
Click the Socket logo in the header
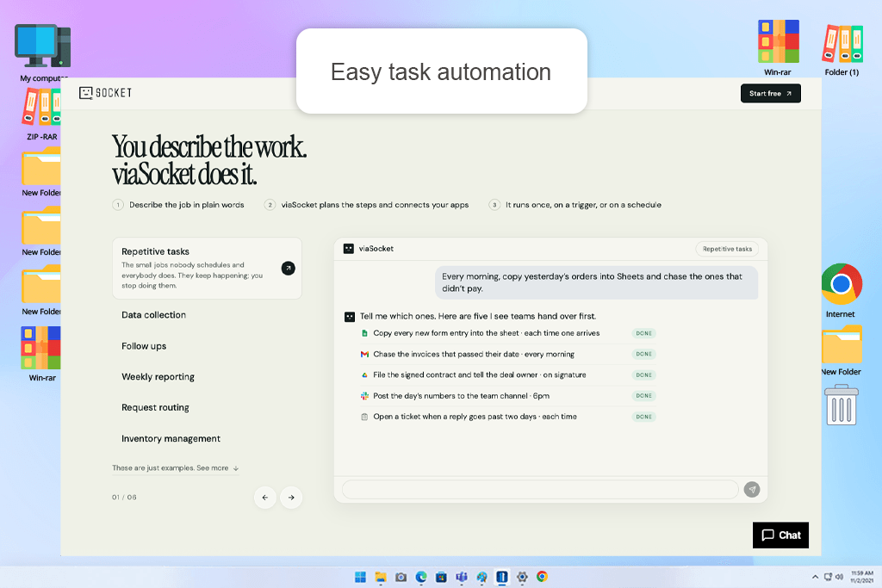coord(106,93)
